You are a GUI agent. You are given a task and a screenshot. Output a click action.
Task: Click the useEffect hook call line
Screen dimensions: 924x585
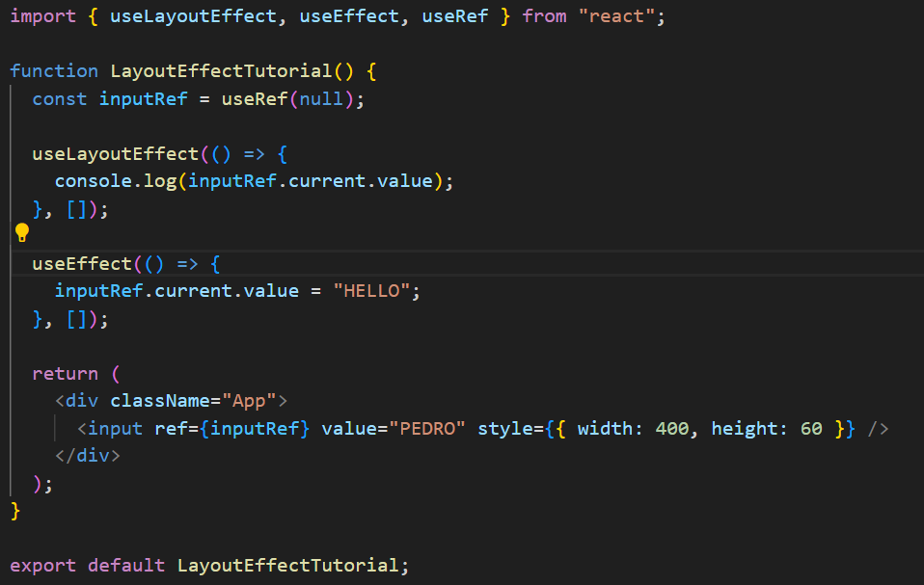click(x=82, y=264)
